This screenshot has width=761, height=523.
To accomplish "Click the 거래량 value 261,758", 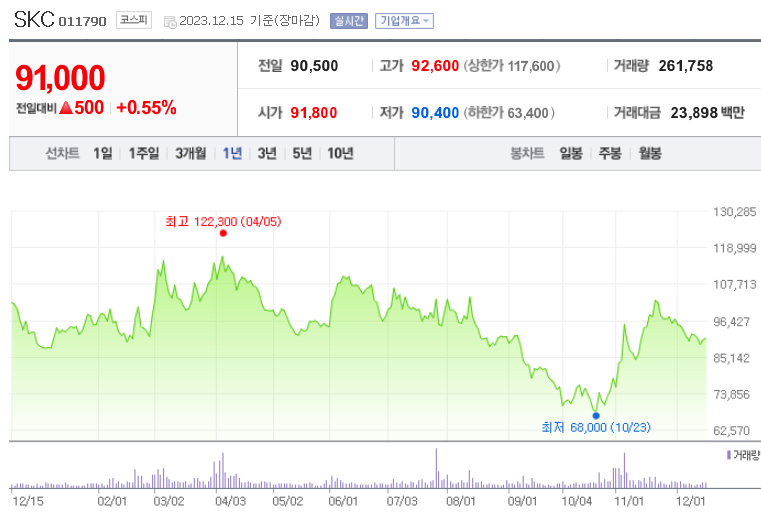I will click(x=686, y=65).
